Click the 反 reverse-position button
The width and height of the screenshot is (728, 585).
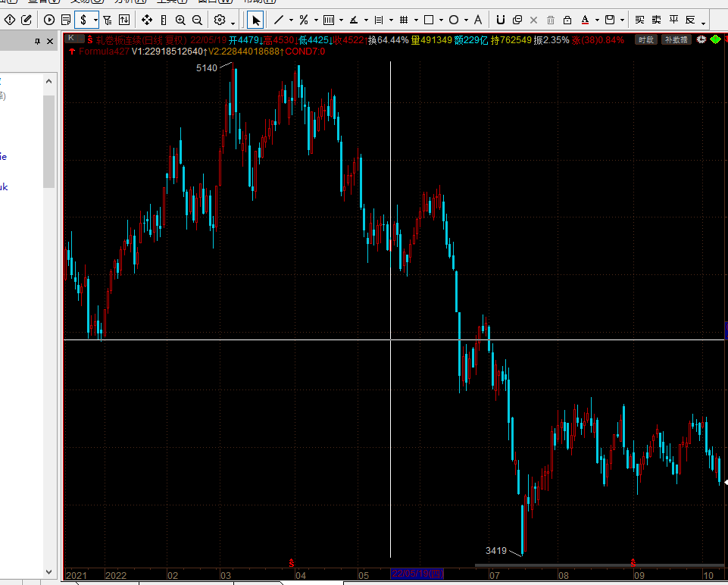point(690,20)
